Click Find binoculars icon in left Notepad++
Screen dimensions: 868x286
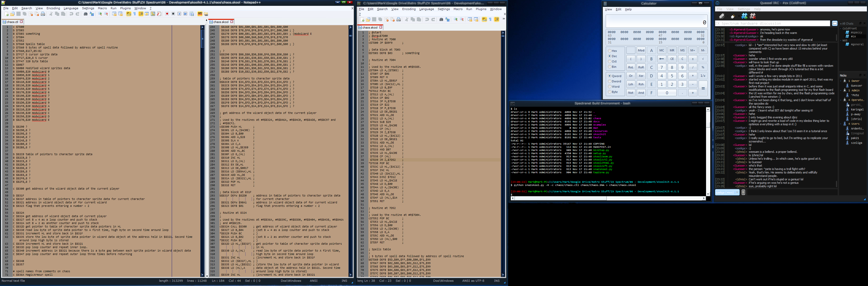coord(85,14)
